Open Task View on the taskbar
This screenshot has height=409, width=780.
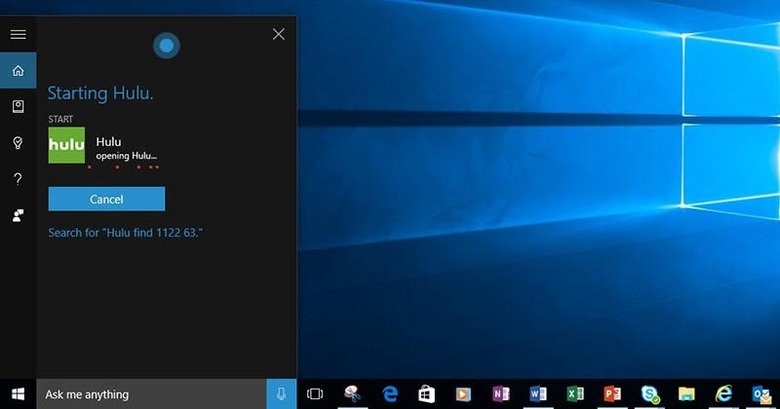315,394
